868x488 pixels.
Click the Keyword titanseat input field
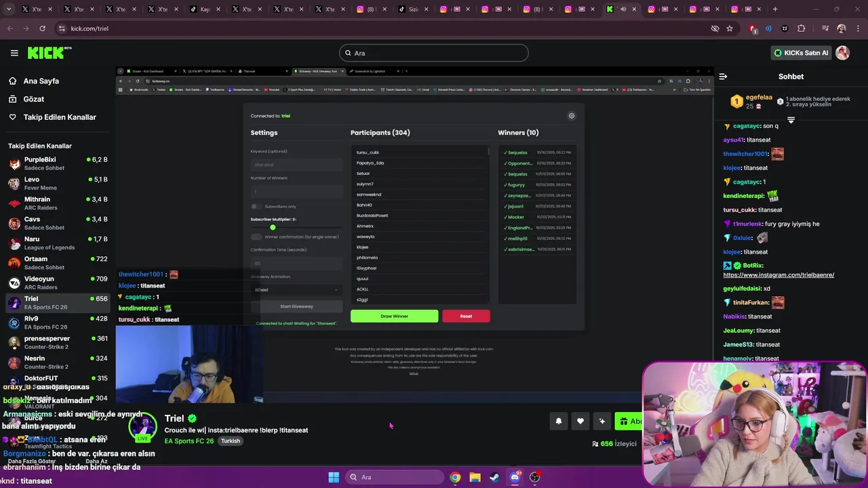296,164
